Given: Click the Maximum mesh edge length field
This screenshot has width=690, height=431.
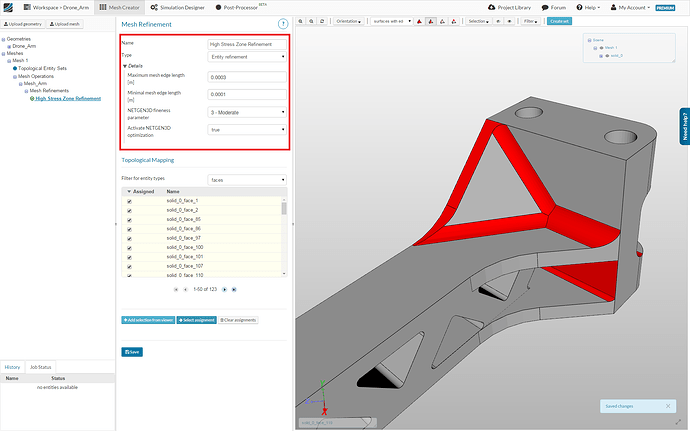Looking at the screenshot, I should tap(247, 76).
